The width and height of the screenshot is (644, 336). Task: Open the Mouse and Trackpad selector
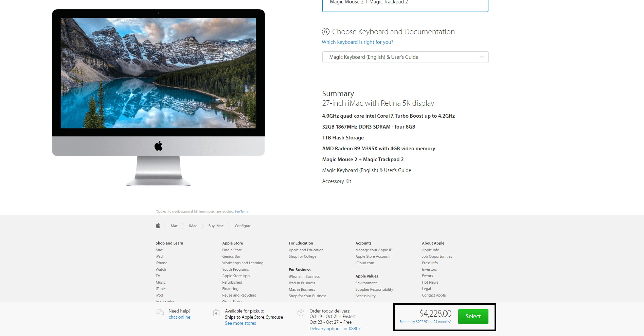tap(405, 3)
